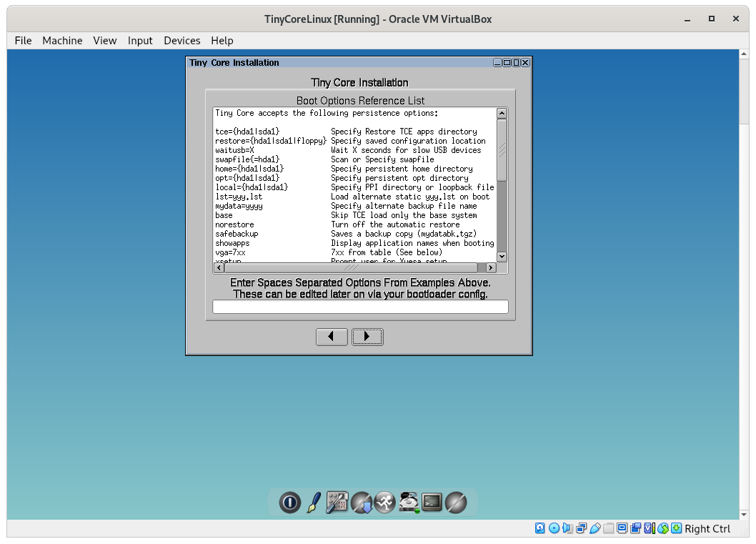Open the Help menu
This screenshot has width=756, height=544.
click(x=222, y=41)
